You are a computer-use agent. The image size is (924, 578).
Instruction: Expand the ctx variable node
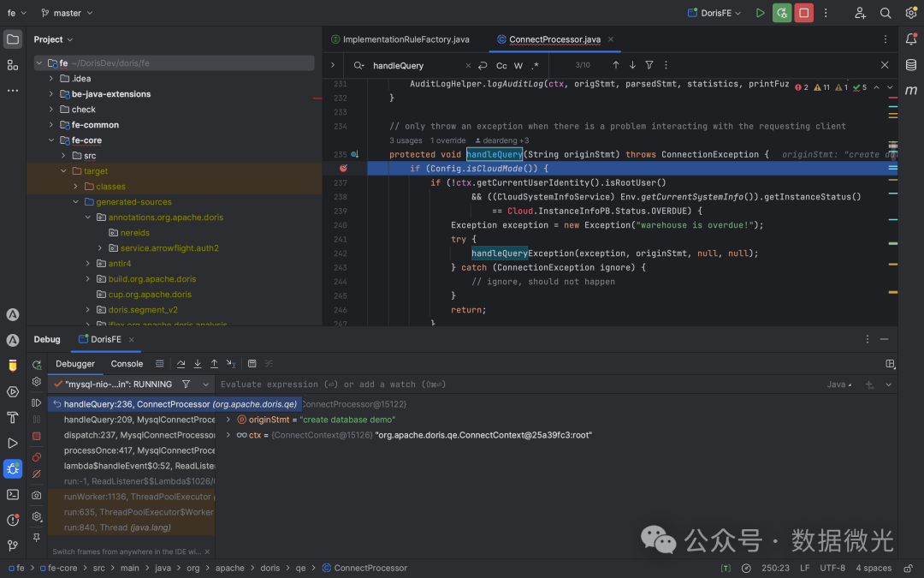(x=228, y=435)
